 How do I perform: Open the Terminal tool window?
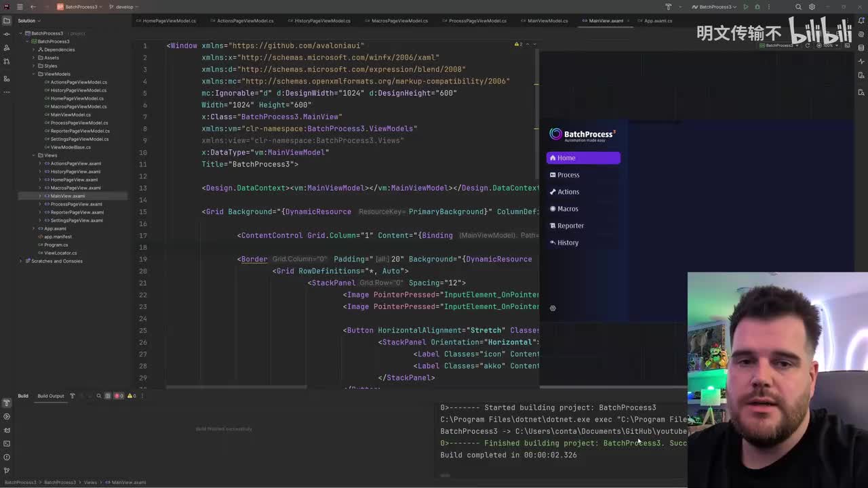point(7,443)
